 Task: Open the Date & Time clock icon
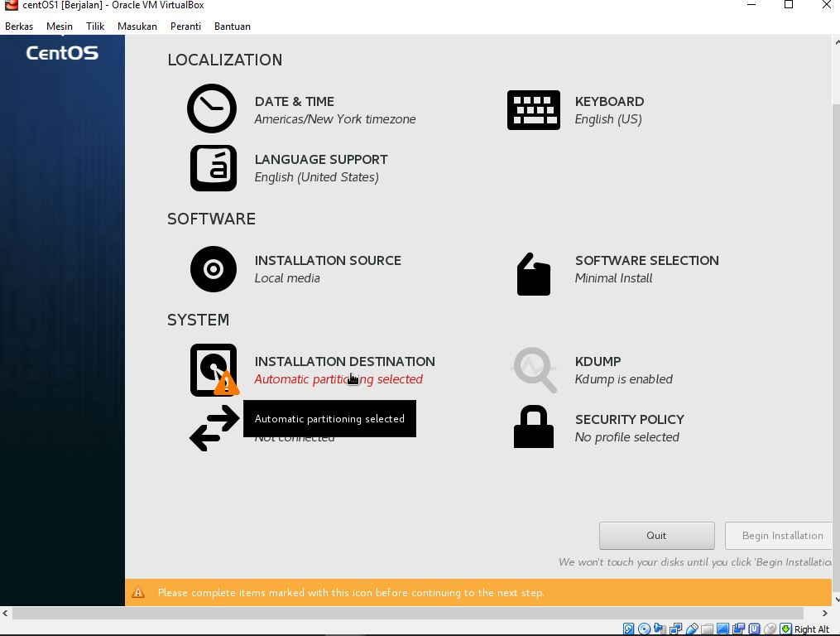click(x=212, y=108)
